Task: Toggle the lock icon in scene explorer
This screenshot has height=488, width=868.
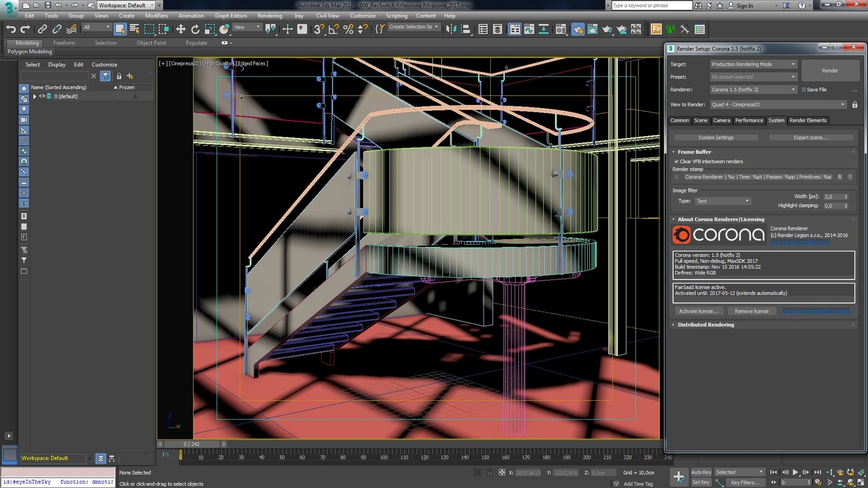Action: tap(119, 76)
